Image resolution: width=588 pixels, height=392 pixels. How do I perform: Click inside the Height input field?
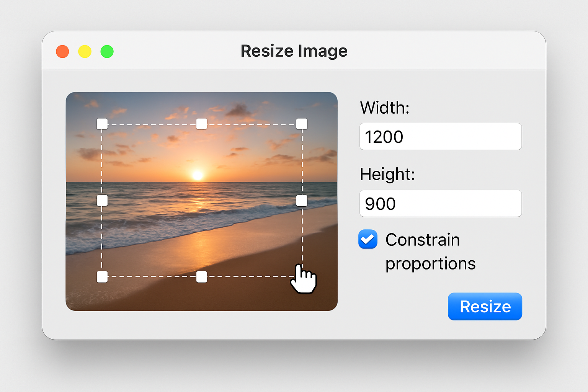click(440, 203)
